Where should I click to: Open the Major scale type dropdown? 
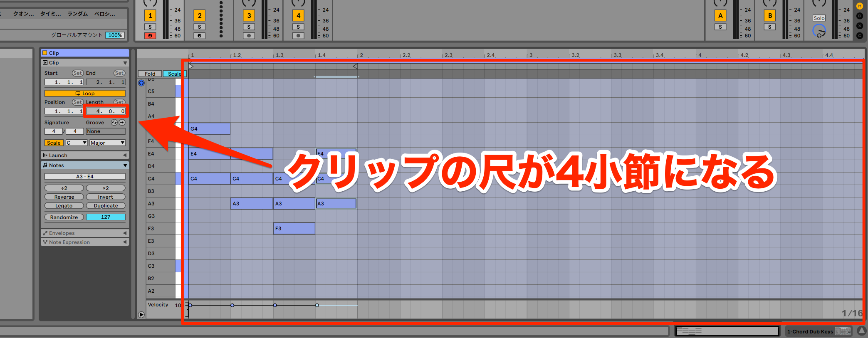pyautogui.click(x=107, y=143)
